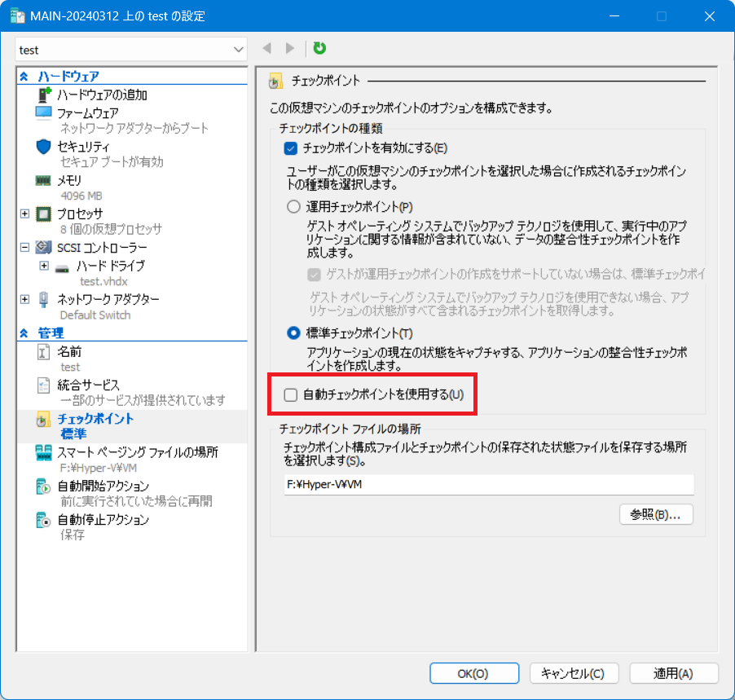Image resolution: width=735 pixels, height=700 pixels.
Task: Click test.vhdx under ハード ドライブ
Action: click(103, 281)
